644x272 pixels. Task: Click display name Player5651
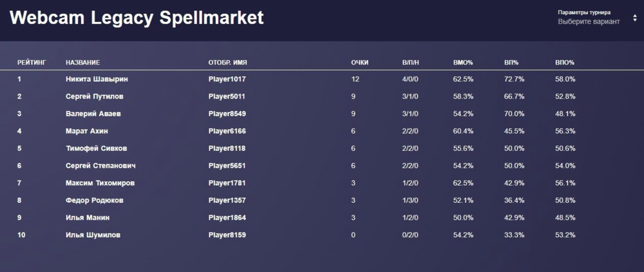pos(227,166)
